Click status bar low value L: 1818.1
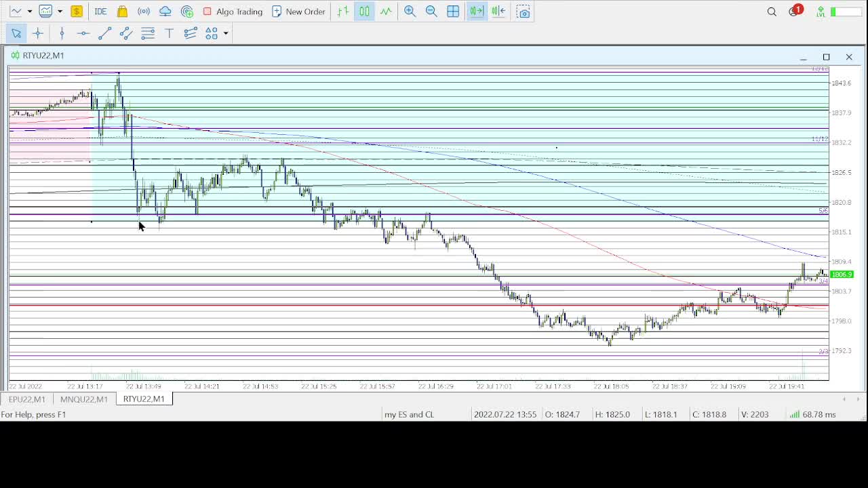Viewport: 868px width, 488px height. pos(661,414)
